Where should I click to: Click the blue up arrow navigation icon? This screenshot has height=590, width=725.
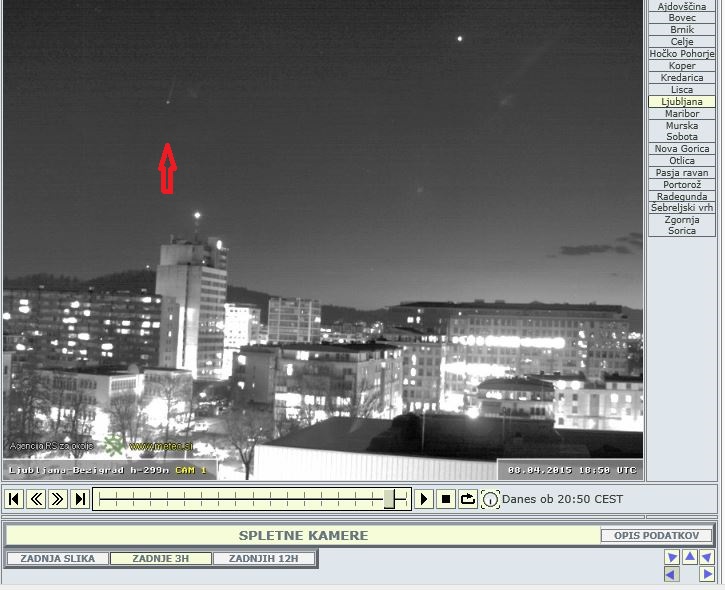click(x=689, y=557)
